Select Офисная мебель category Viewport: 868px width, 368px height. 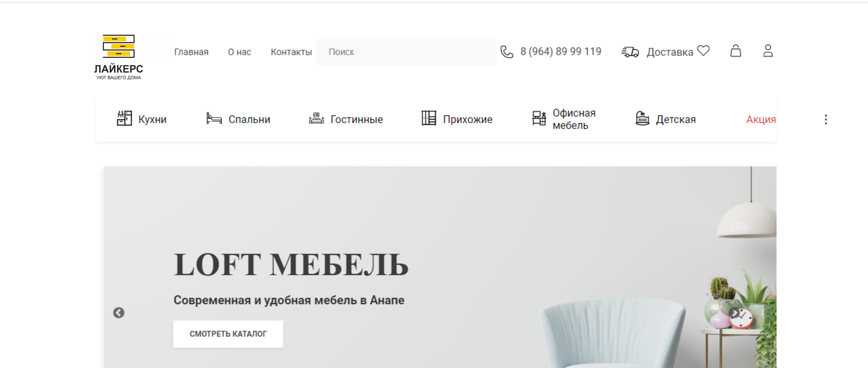(x=574, y=119)
